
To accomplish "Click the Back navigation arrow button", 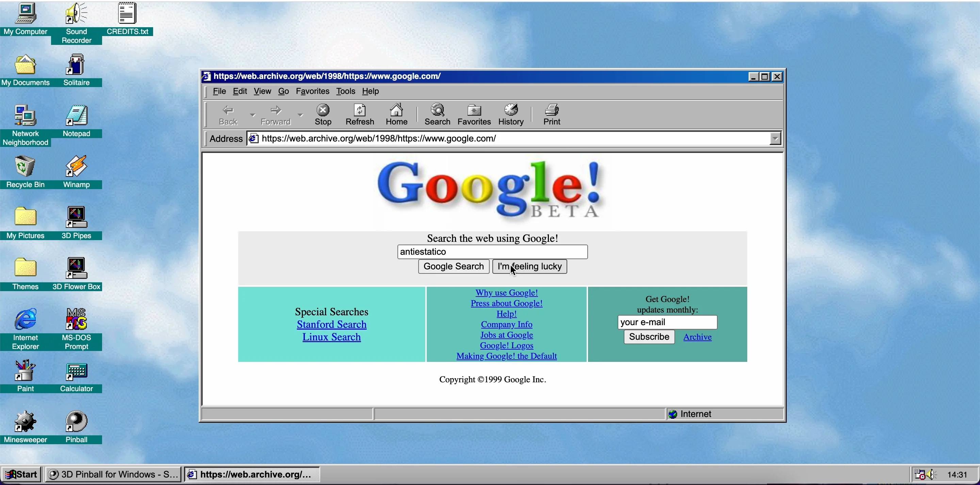I will click(x=228, y=114).
